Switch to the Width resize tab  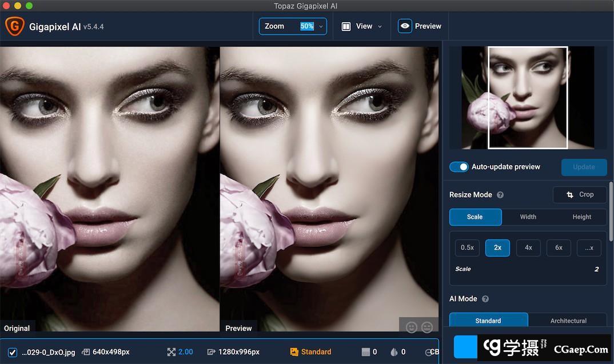click(528, 217)
